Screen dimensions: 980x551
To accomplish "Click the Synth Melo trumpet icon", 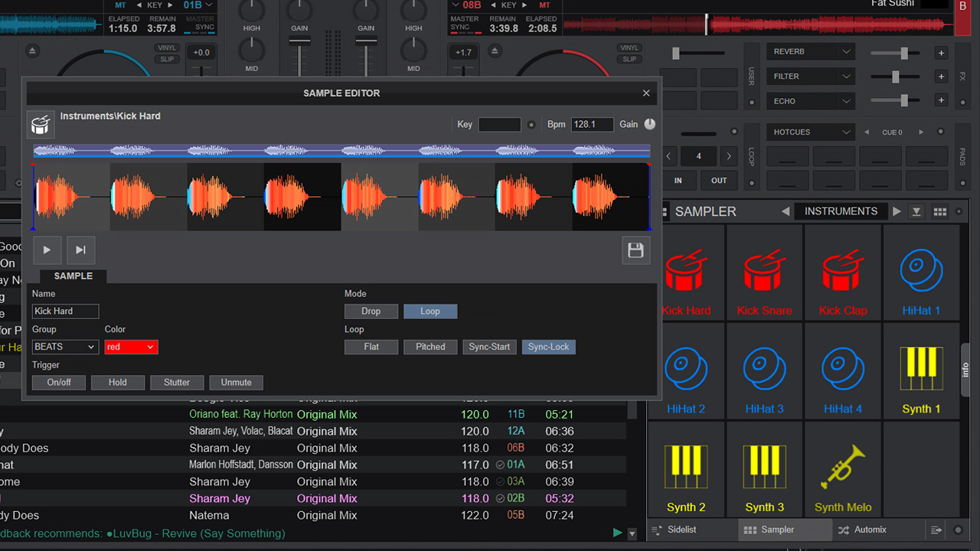I will (x=842, y=467).
